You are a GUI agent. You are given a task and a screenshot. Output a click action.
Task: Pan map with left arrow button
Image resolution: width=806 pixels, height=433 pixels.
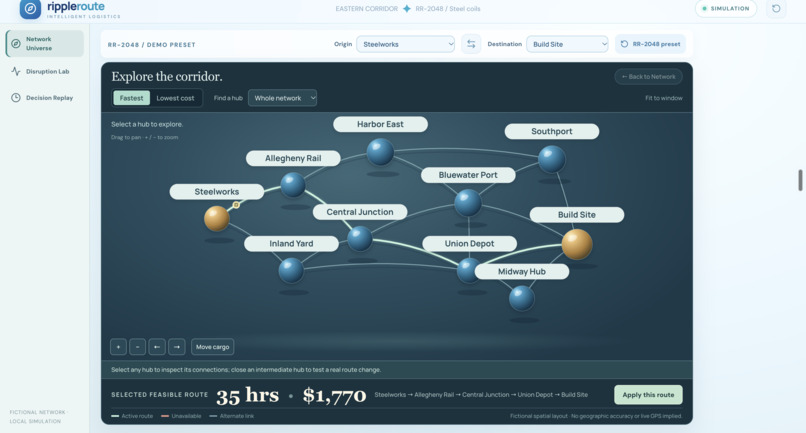pos(157,347)
